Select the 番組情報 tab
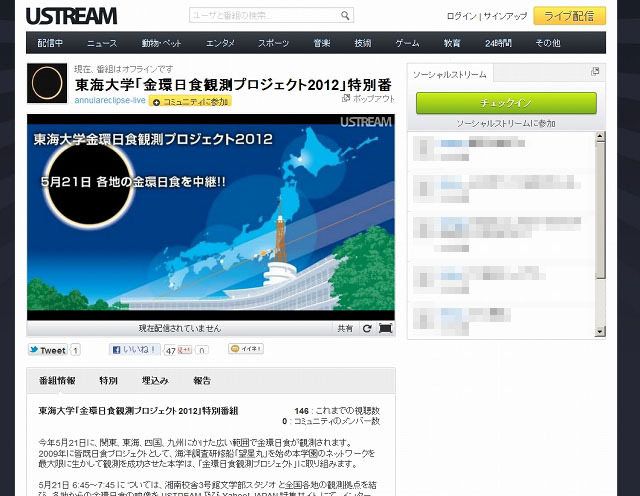Image resolution: width=640 pixels, height=496 pixels. (57, 380)
